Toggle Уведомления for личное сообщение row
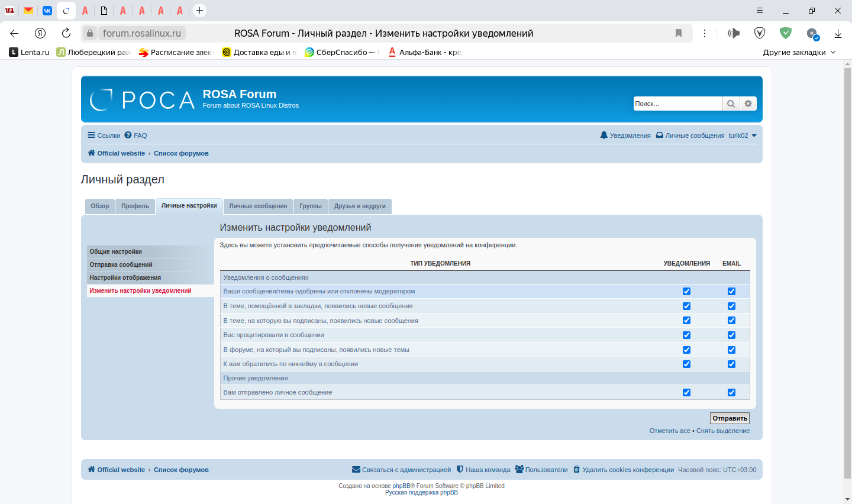This screenshot has width=852, height=504. point(686,392)
